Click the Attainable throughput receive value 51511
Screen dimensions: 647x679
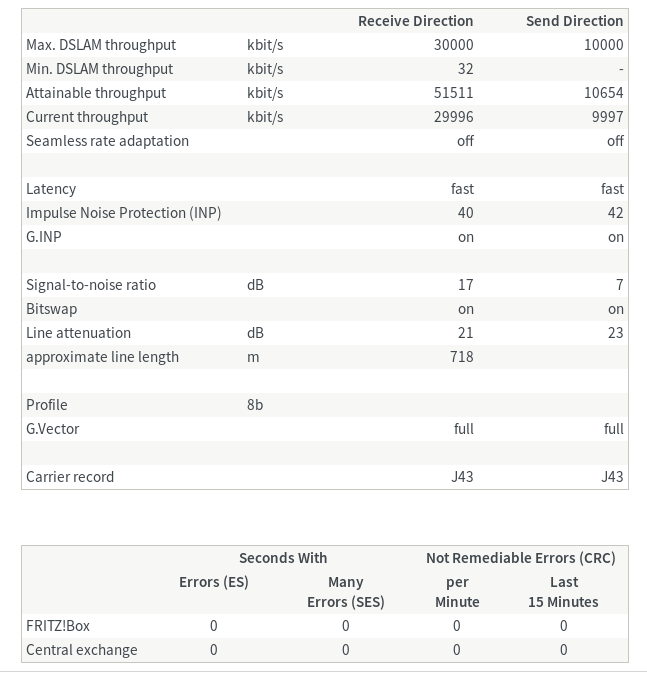coord(454,93)
